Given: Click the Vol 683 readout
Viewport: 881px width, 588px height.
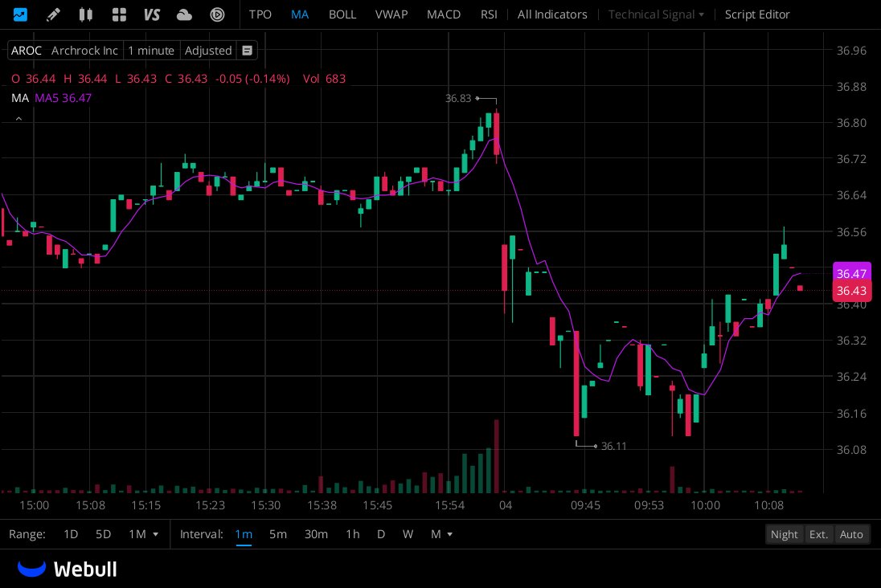Looking at the screenshot, I should 324,79.
